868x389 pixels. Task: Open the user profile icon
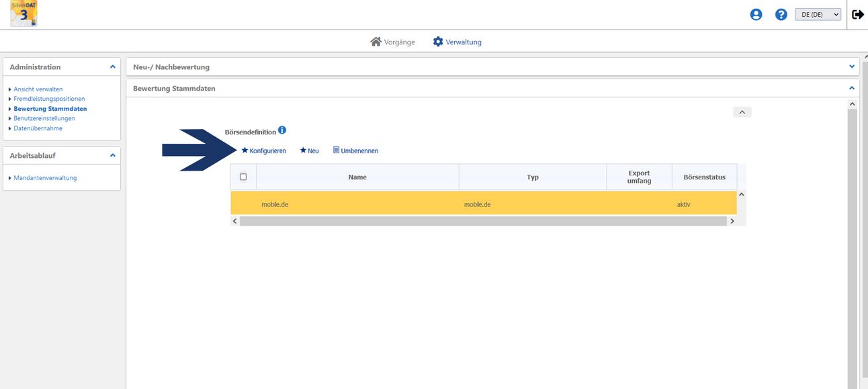point(756,15)
